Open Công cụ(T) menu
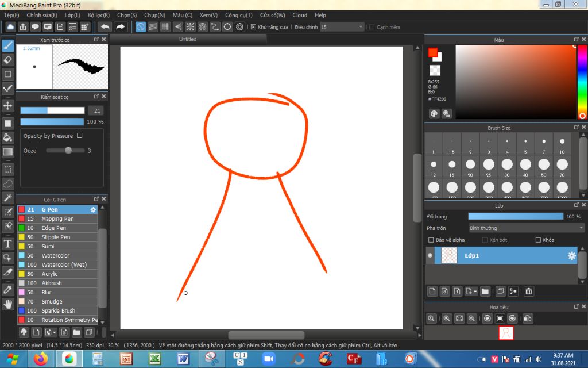The height and width of the screenshot is (368, 588). pyautogui.click(x=238, y=15)
